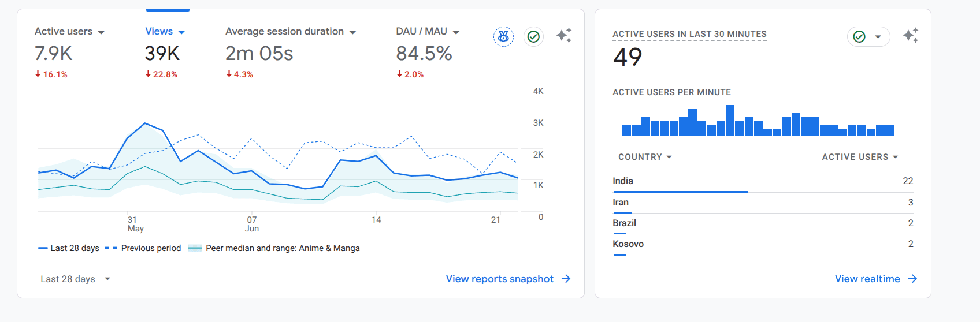The height and width of the screenshot is (322, 980).
Task: Click the Kosovo country row
Action: pos(763,244)
